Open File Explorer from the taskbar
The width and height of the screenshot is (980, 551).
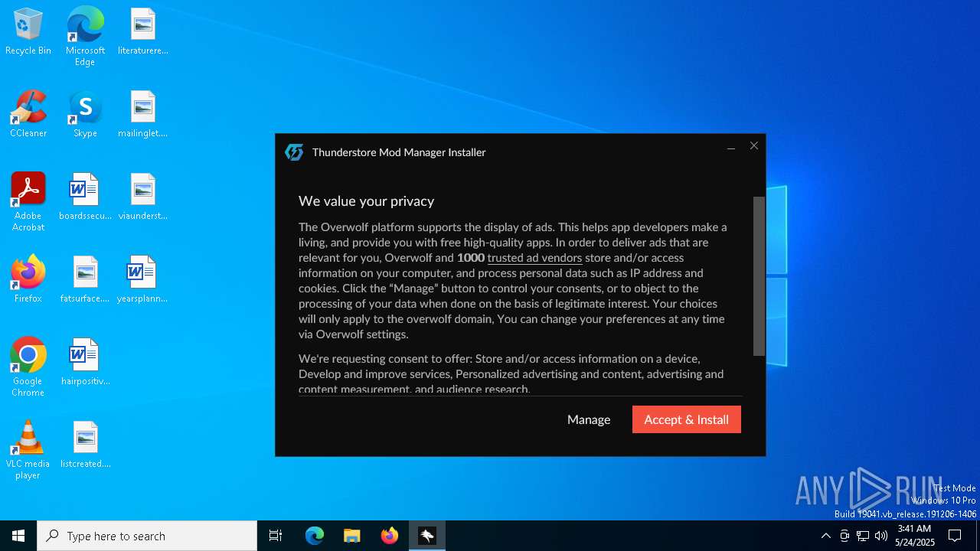click(x=352, y=536)
